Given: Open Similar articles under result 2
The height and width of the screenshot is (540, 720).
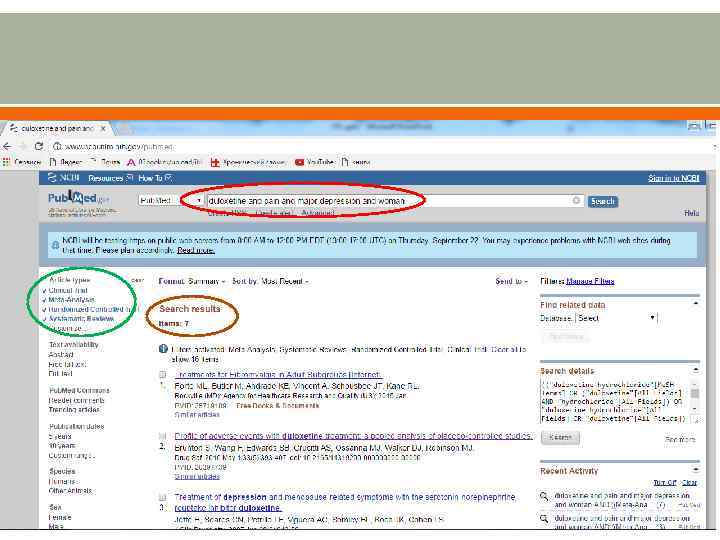Looking at the screenshot, I should point(197,476).
